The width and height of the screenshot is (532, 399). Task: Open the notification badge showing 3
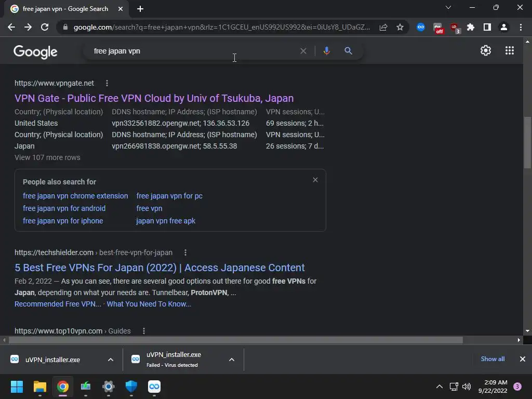[x=517, y=387]
